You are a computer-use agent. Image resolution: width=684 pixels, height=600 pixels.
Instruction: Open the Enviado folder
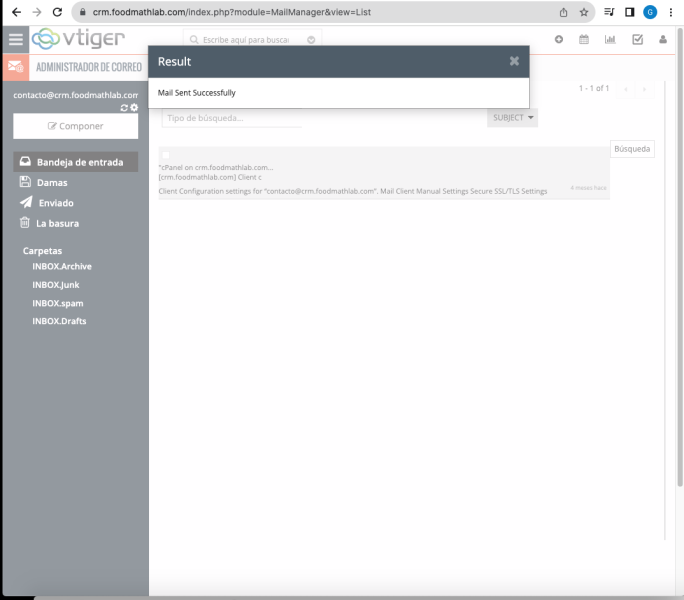click(56, 203)
